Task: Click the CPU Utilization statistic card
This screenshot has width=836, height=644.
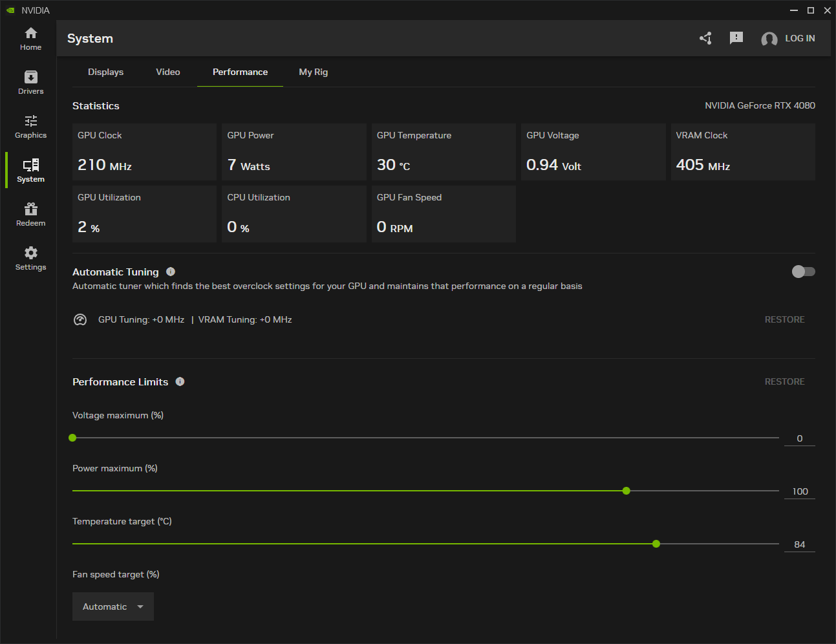Action: point(294,214)
